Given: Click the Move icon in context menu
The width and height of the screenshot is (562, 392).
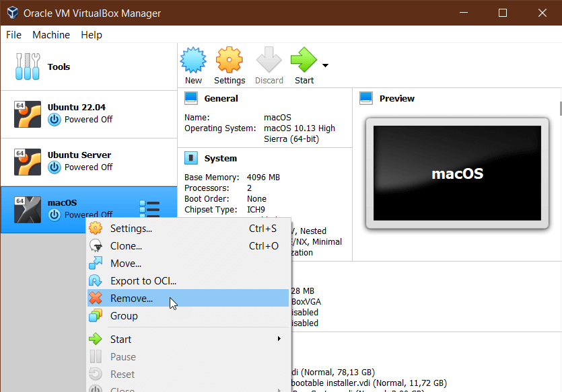Looking at the screenshot, I should click(x=96, y=263).
